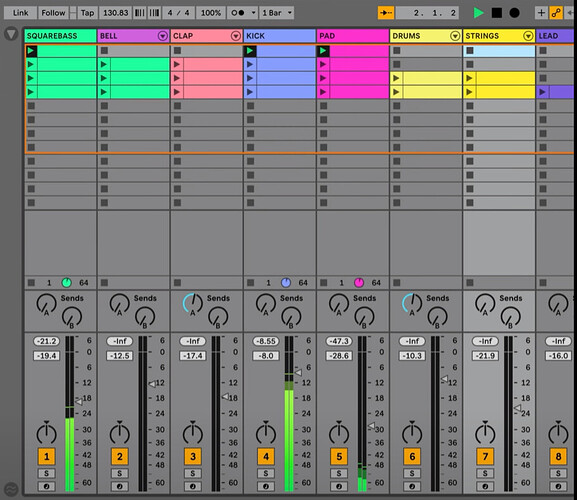577x500 pixels.
Task: Select the KICK track header
Action: point(280,36)
